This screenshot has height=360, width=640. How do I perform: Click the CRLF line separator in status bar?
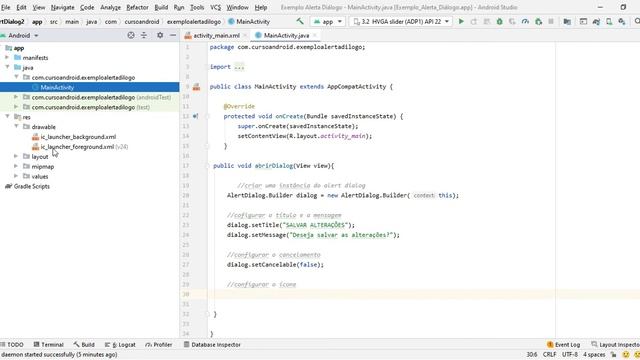click(x=549, y=355)
